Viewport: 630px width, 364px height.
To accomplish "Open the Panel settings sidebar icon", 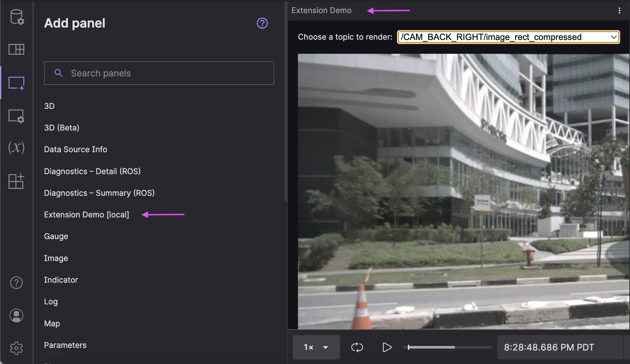I will tap(16, 116).
